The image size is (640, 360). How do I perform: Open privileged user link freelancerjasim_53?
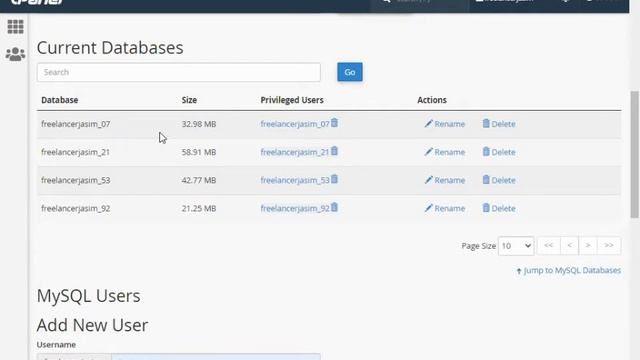tap(295, 180)
